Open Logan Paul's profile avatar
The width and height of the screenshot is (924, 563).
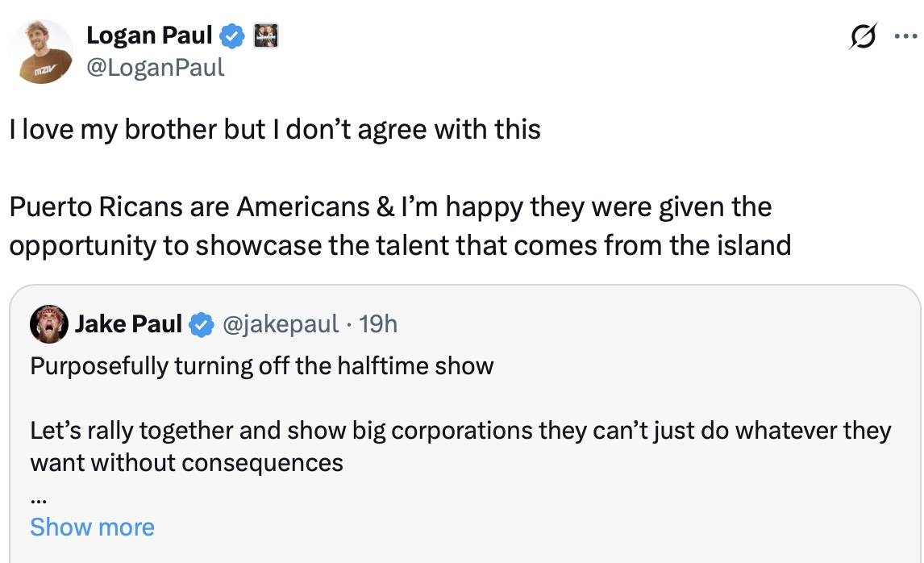coord(42,52)
